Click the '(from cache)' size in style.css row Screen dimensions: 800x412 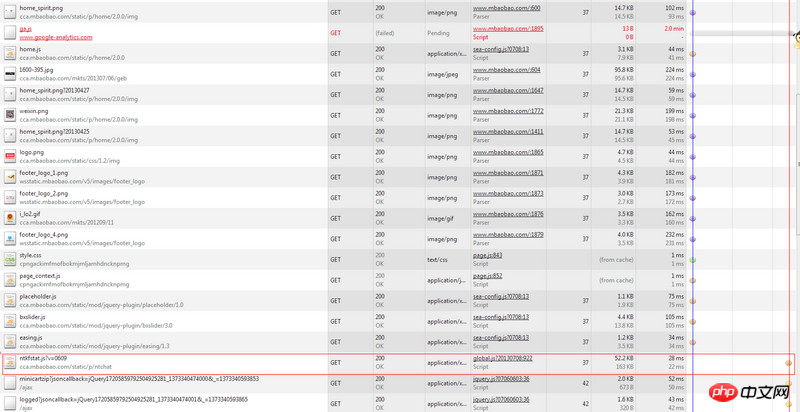click(x=616, y=260)
